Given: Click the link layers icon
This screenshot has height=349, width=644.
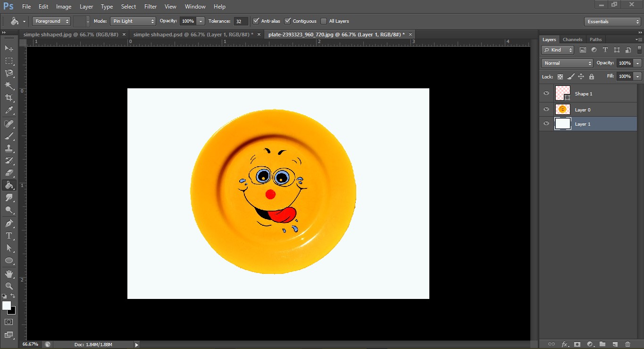Looking at the screenshot, I should click(551, 344).
